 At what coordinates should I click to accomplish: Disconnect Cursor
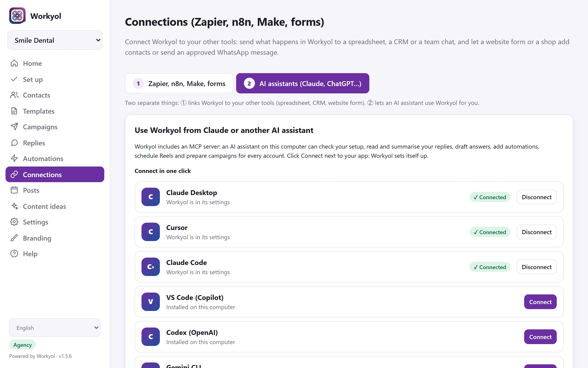537,232
